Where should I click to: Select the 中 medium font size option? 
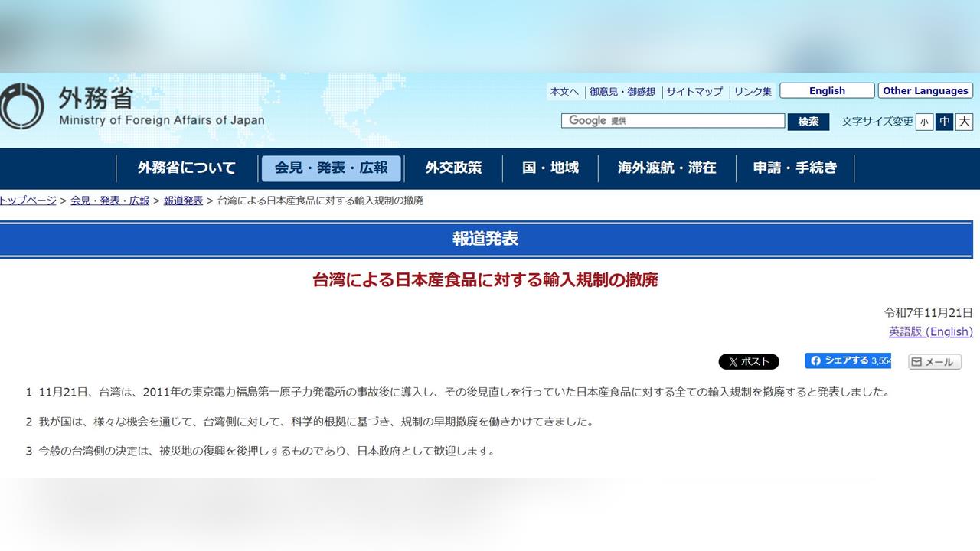click(944, 122)
